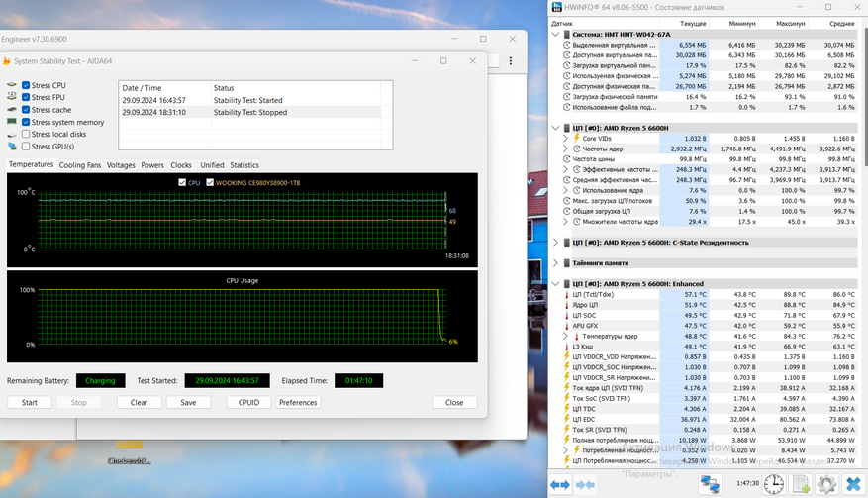Open the Unified tab
The width and height of the screenshot is (868, 498).
coord(212,165)
